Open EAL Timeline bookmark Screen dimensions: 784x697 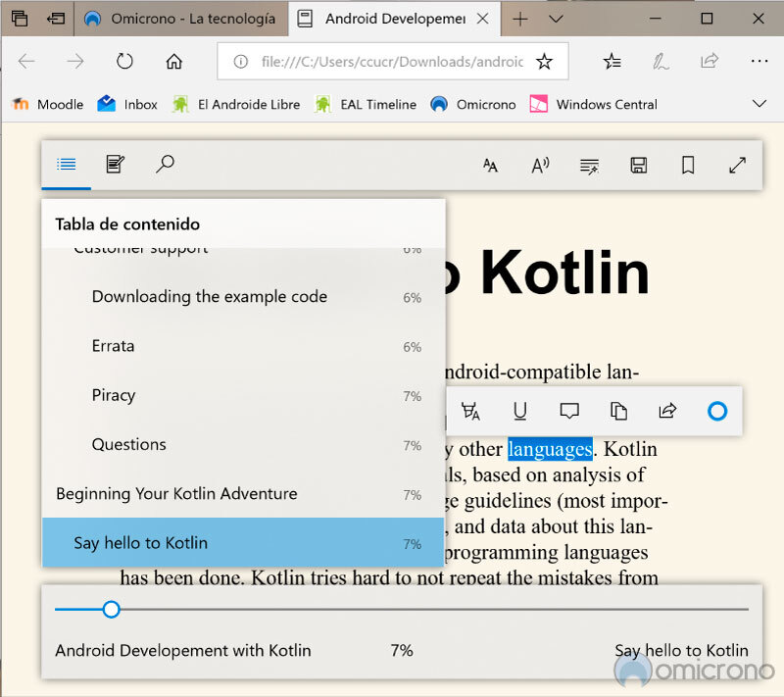click(366, 105)
